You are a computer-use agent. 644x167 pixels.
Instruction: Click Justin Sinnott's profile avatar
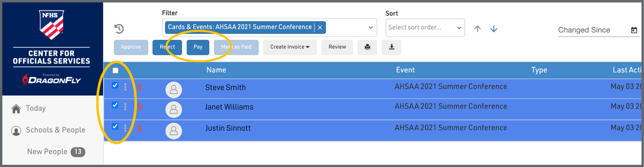point(174,131)
